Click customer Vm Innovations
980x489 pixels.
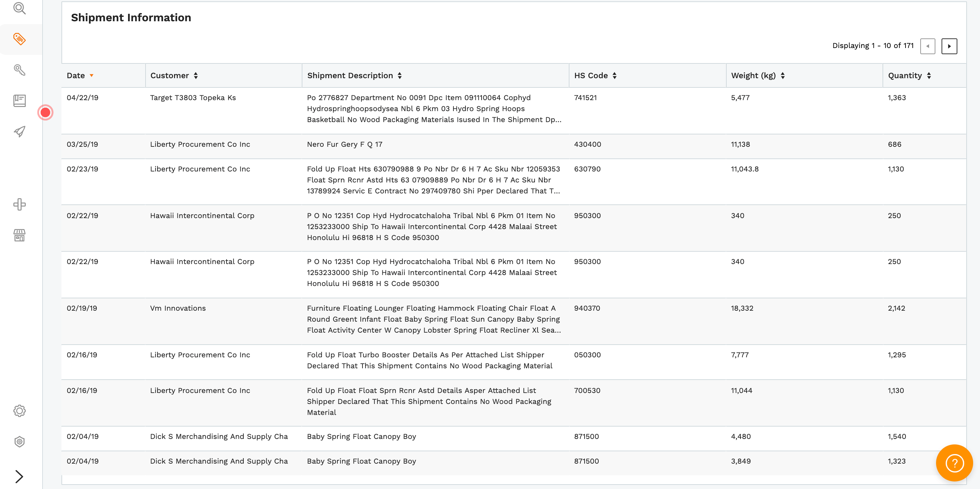pos(178,308)
